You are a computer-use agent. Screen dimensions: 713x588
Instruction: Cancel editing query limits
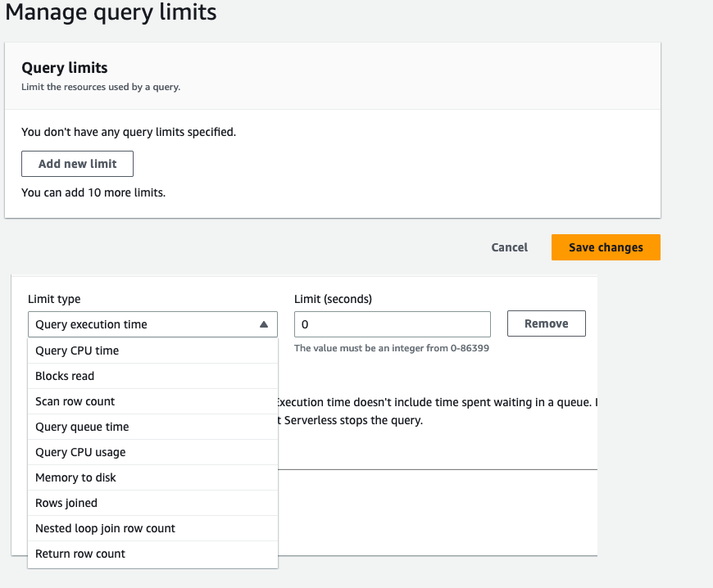point(509,247)
